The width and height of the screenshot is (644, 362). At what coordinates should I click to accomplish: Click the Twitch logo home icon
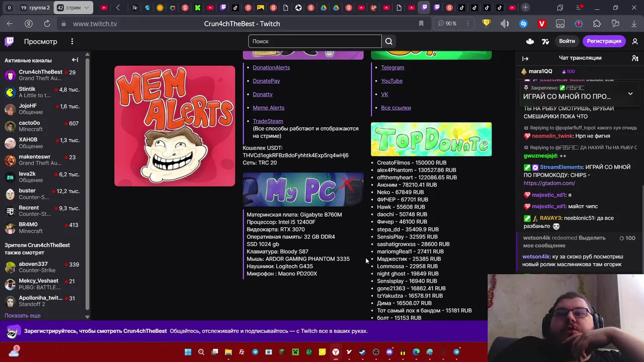point(9,41)
